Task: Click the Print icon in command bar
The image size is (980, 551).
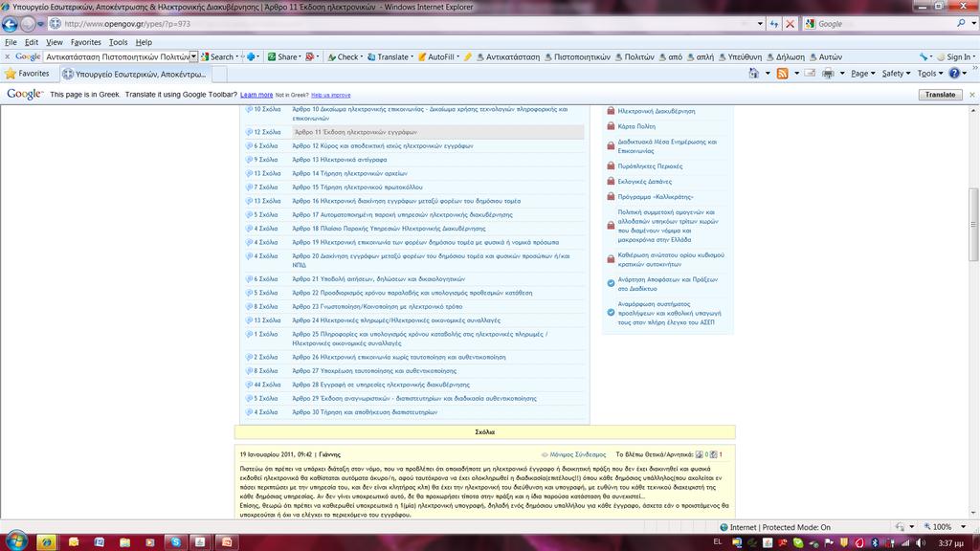Action: click(828, 74)
